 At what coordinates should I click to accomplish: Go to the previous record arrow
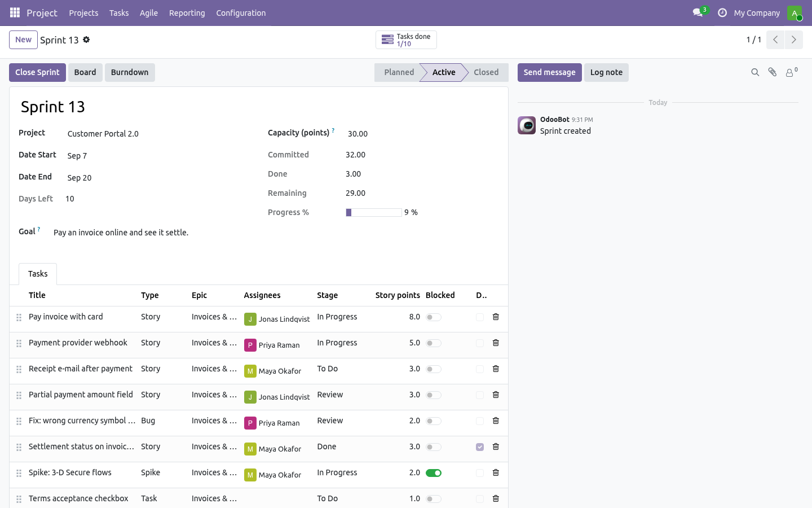pyautogui.click(x=775, y=40)
